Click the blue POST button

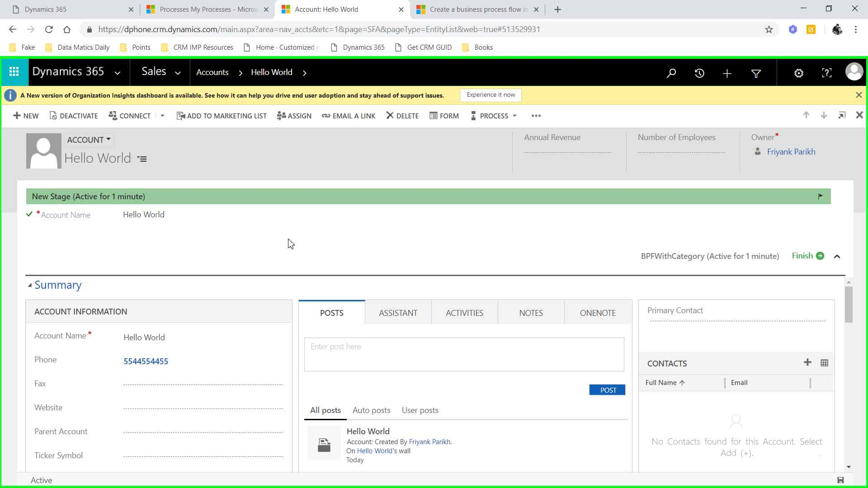click(x=607, y=390)
